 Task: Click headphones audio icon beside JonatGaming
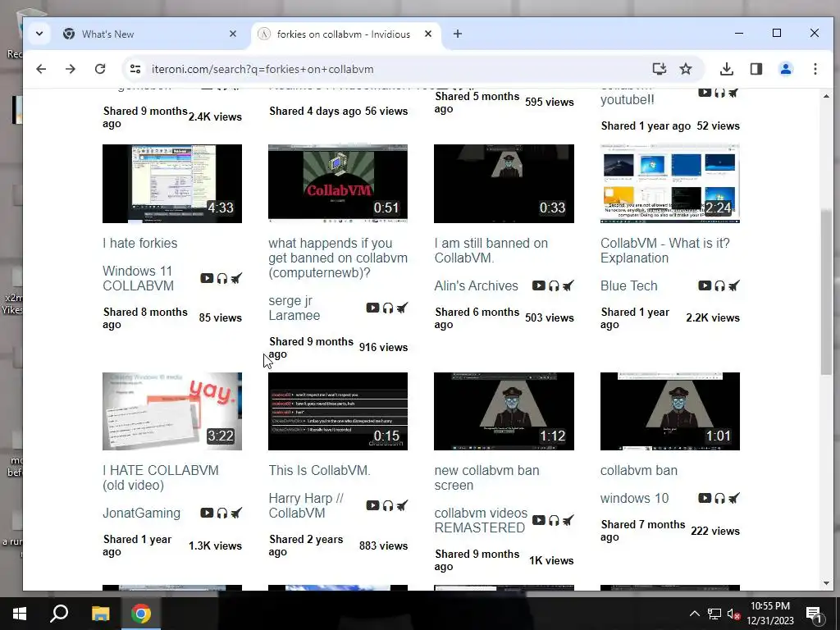pos(221,514)
